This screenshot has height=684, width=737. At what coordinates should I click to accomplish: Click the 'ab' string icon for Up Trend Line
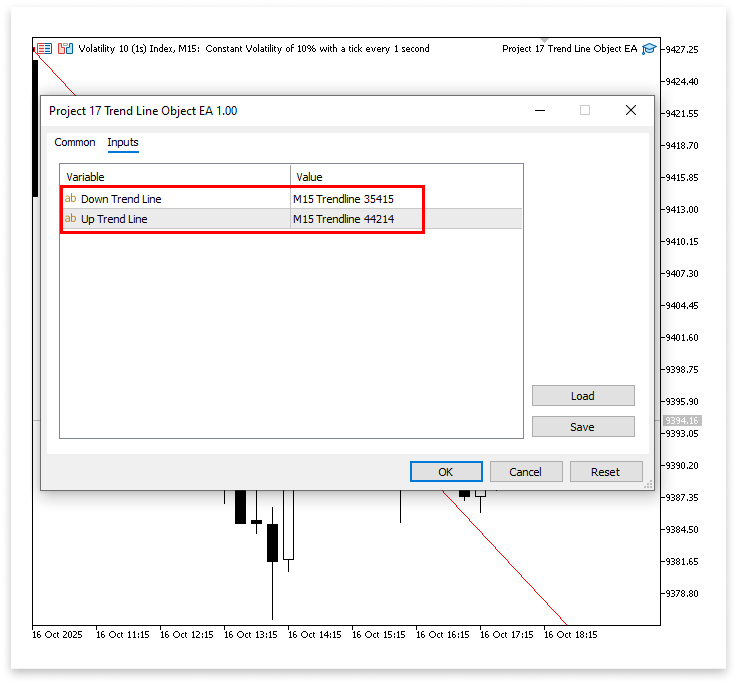[x=71, y=219]
